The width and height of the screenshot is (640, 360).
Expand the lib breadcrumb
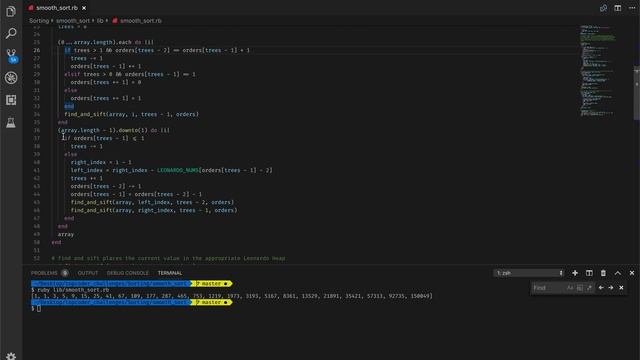100,20
